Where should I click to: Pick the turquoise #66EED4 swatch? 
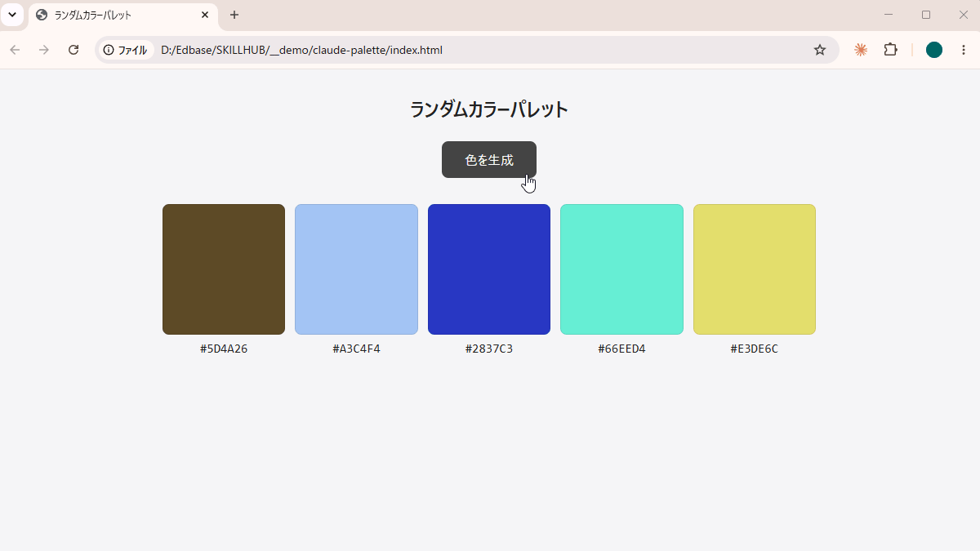pos(621,269)
